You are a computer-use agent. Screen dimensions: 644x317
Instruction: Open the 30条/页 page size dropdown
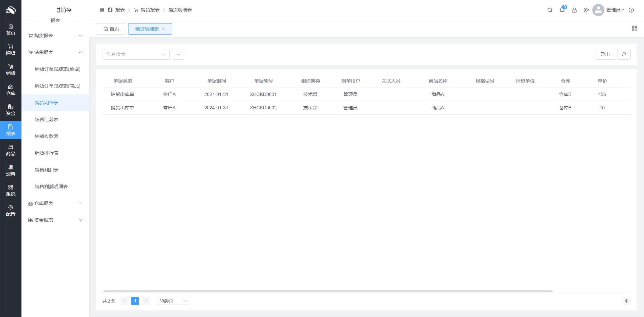point(173,301)
